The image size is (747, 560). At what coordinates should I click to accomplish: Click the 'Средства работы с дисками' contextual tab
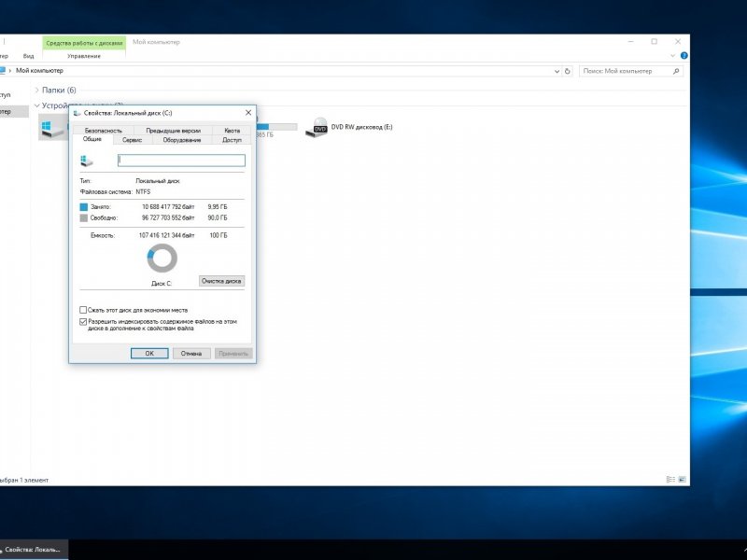click(x=84, y=43)
